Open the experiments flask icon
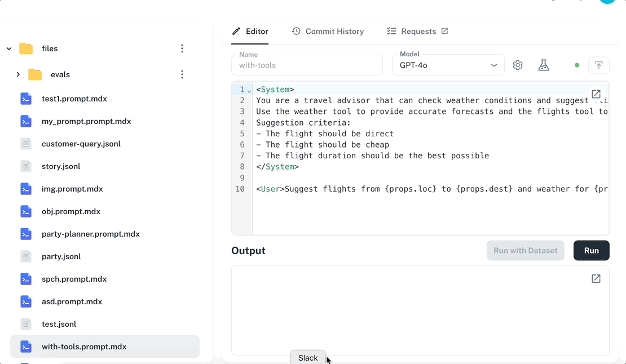The width and height of the screenshot is (626, 364). coord(543,65)
